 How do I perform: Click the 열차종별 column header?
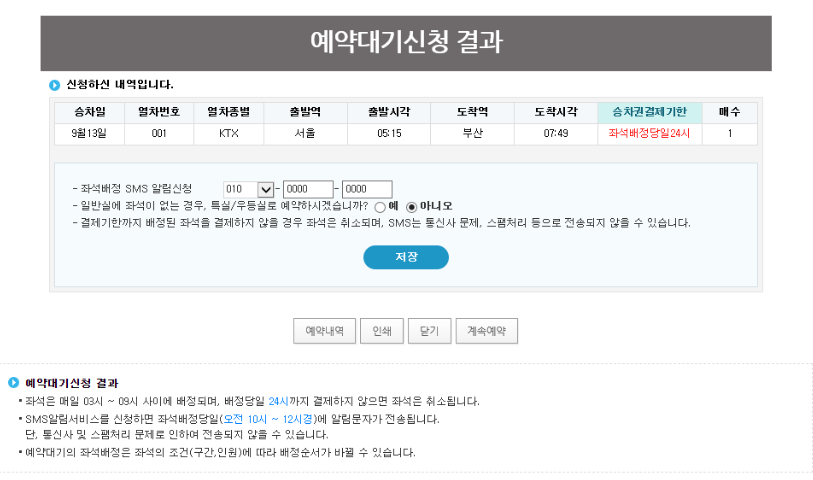pyautogui.click(x=229, y=112)
